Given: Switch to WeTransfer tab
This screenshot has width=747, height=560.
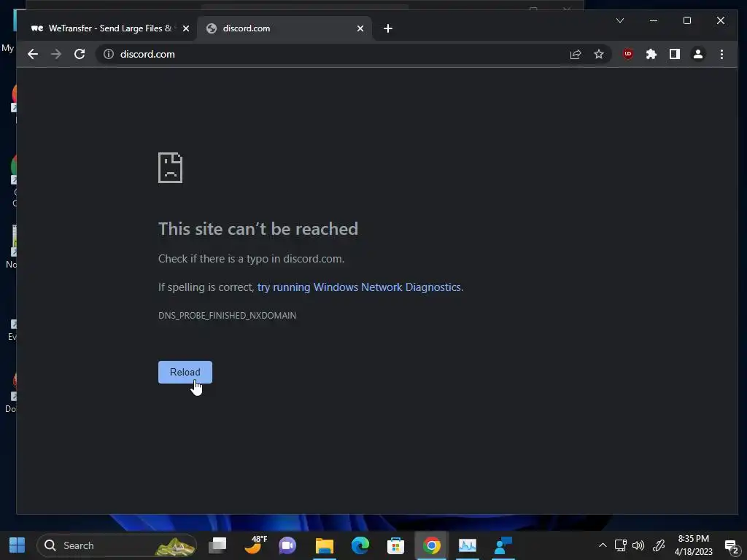Looking at the screenshot, I should click(111, 28).
